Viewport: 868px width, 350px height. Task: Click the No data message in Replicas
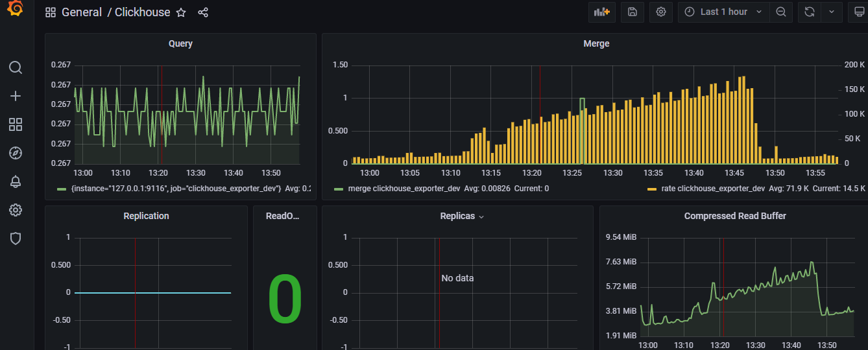coord(457,278)
